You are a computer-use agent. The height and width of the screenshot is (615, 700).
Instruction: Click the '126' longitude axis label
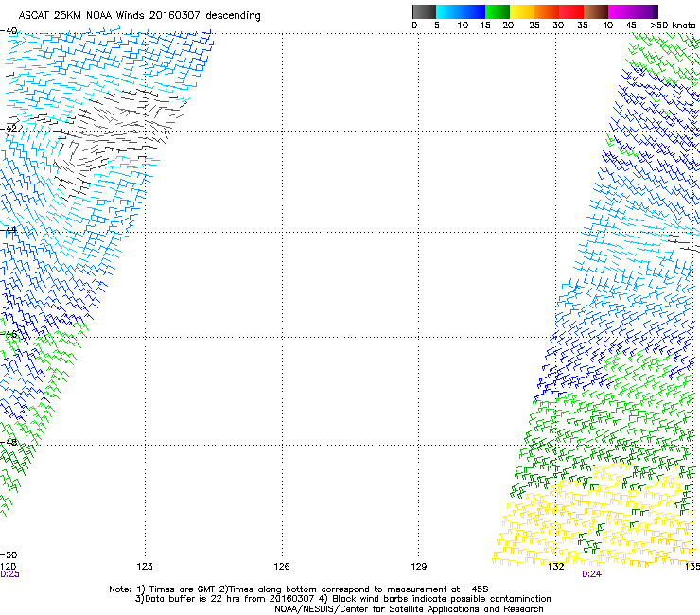(x=282, y=567)
